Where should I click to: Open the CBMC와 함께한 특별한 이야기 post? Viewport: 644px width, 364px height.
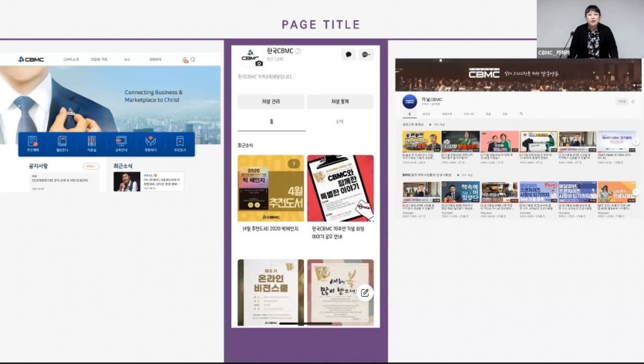point(340,188)
